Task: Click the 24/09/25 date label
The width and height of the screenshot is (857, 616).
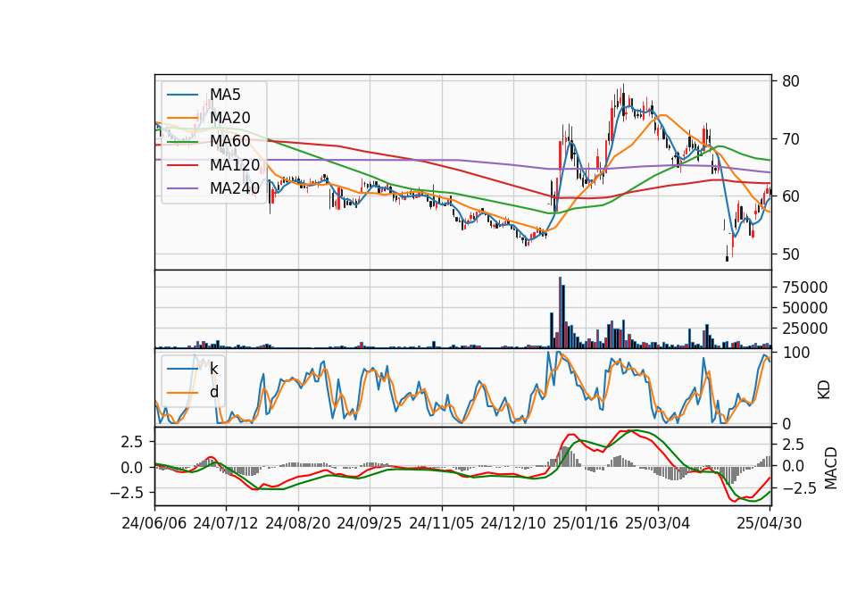Action: coord(370,523)
